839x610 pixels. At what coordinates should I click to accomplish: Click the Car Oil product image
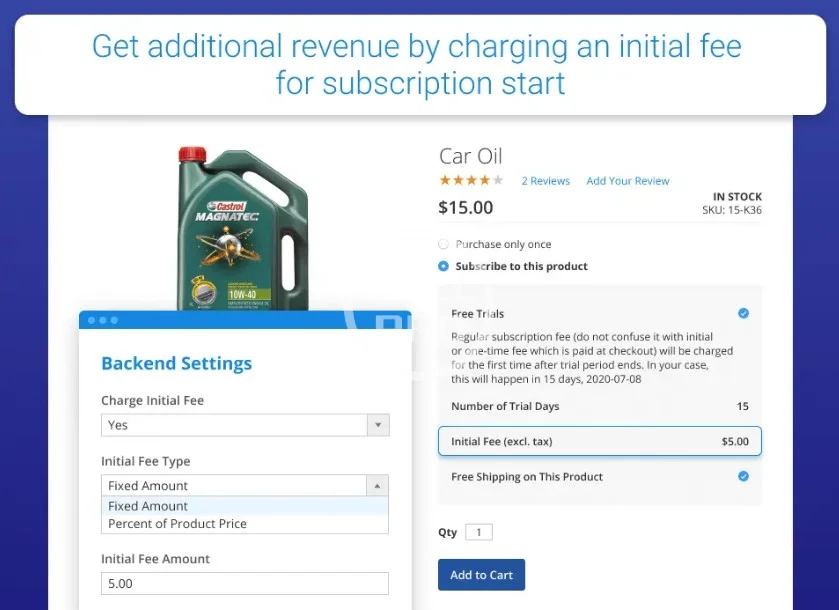point(241,226)
